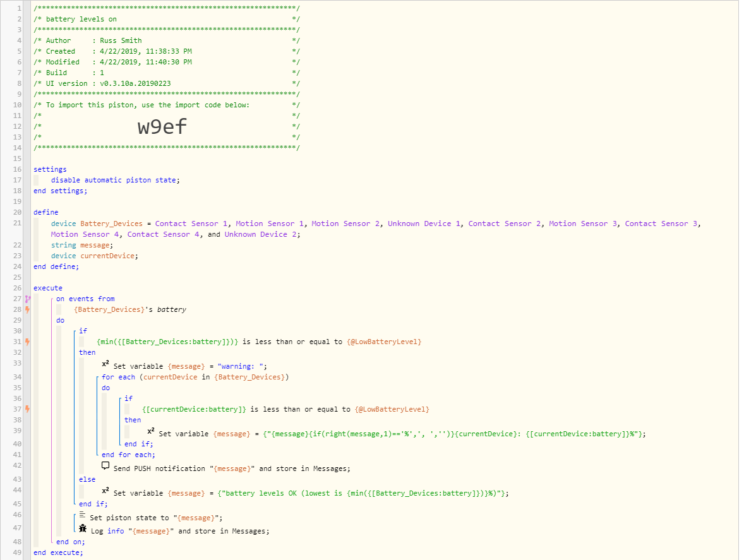Click the "do" keyword on line 35
Viewport: 744px width, 560px height.
pos(106,388)
